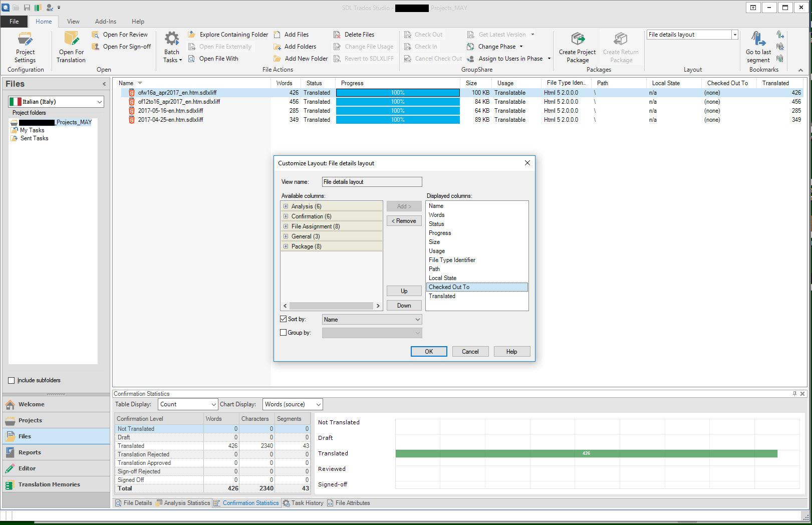This screenshot has height=525, width=812.
Task: Open the File menu tab
Action: click(14, 22)
